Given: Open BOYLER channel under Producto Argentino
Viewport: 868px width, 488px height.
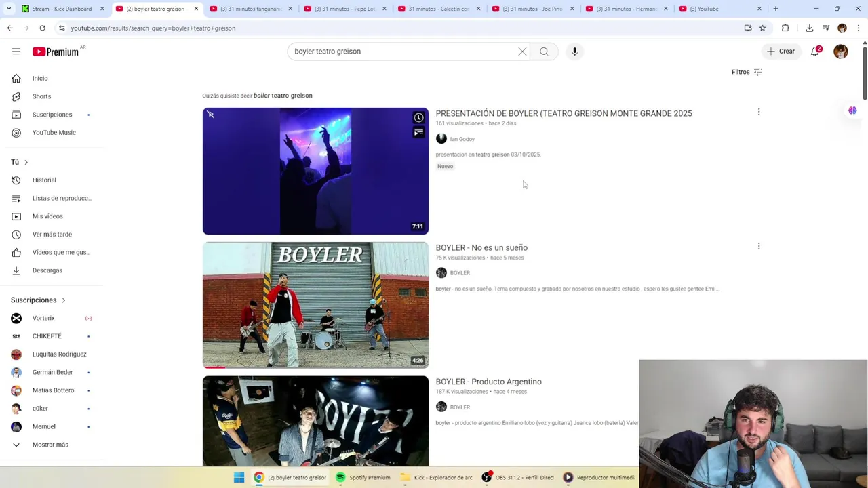Looking at the screenshot, I should (x=459, y=407).
